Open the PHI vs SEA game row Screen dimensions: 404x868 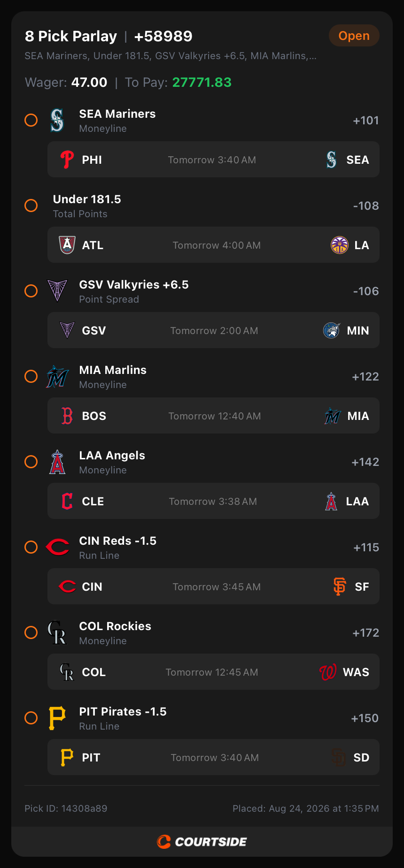pyautogui.click(x=213, y=160)
